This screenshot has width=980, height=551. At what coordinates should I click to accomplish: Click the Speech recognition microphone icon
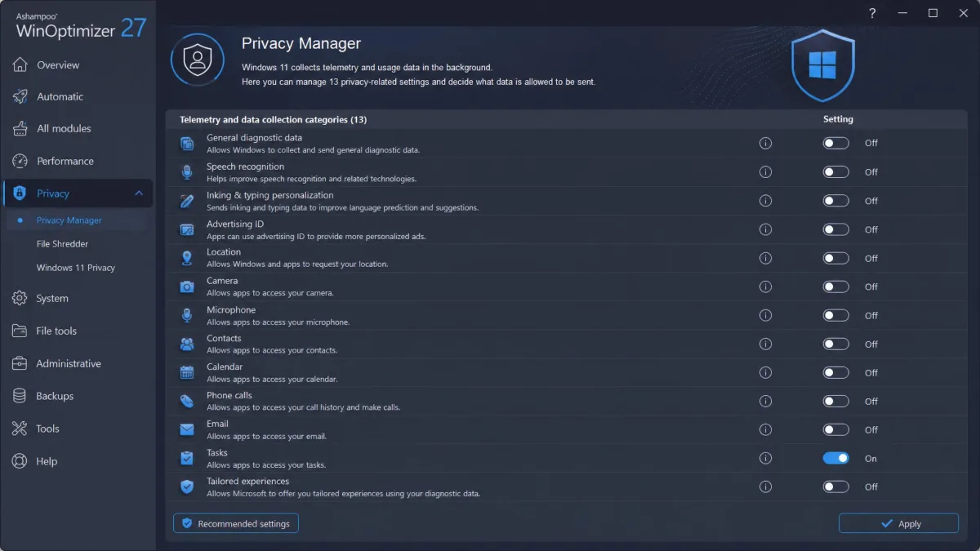pos(187,172)
